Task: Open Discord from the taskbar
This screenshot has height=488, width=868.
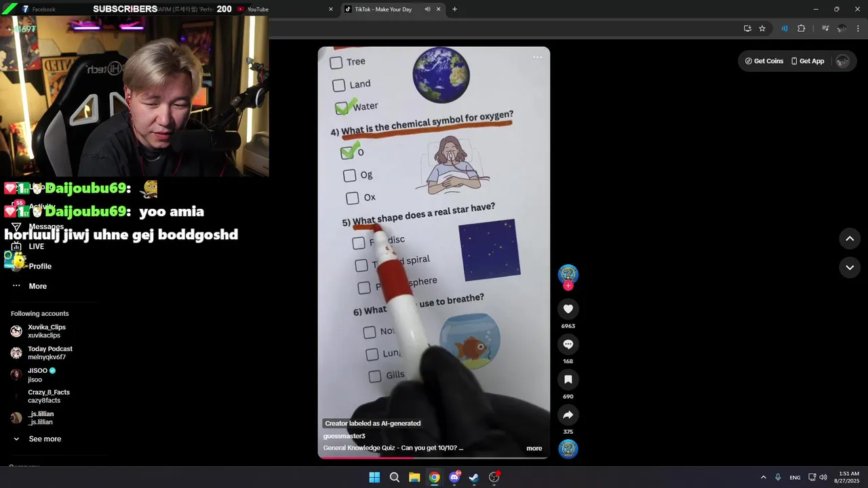Action: point(454,477)
